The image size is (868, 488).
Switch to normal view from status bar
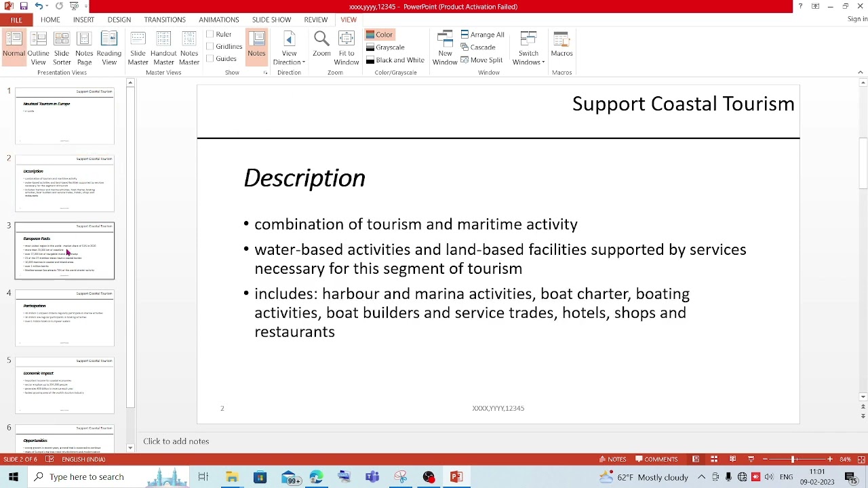pos(696,459)
